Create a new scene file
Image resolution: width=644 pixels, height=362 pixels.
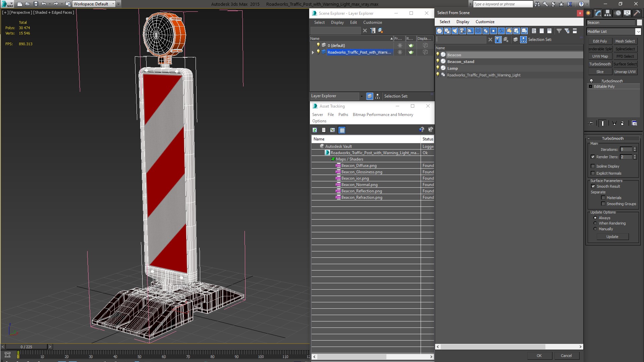(x=19, y=4)
